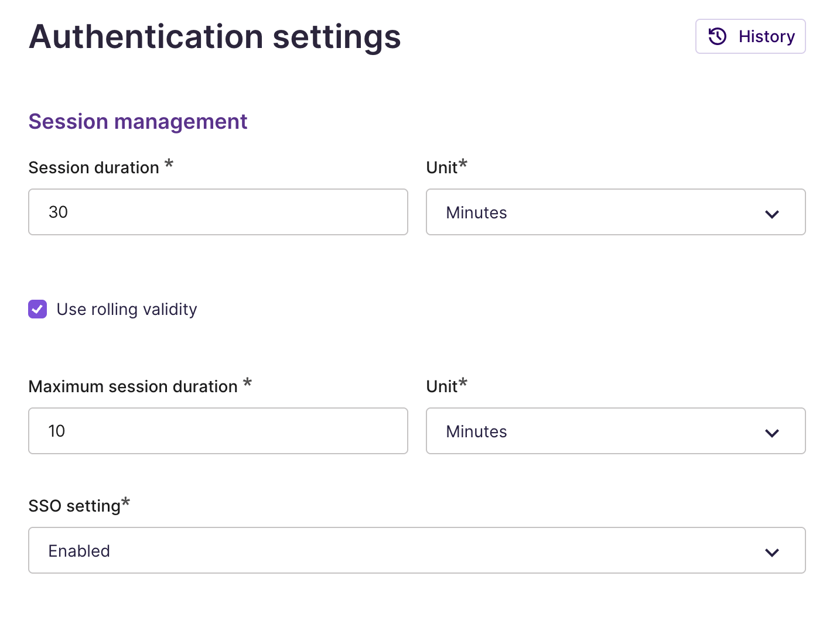Open the History panel
This screenshot has width=840, height=624.
coord(750,36)
